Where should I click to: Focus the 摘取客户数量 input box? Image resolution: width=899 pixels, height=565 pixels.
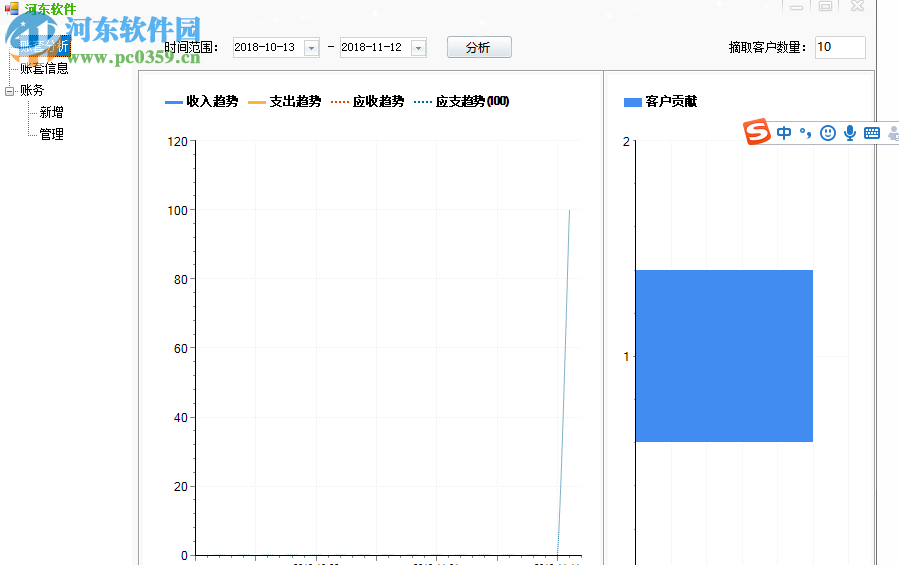point(840,47)
